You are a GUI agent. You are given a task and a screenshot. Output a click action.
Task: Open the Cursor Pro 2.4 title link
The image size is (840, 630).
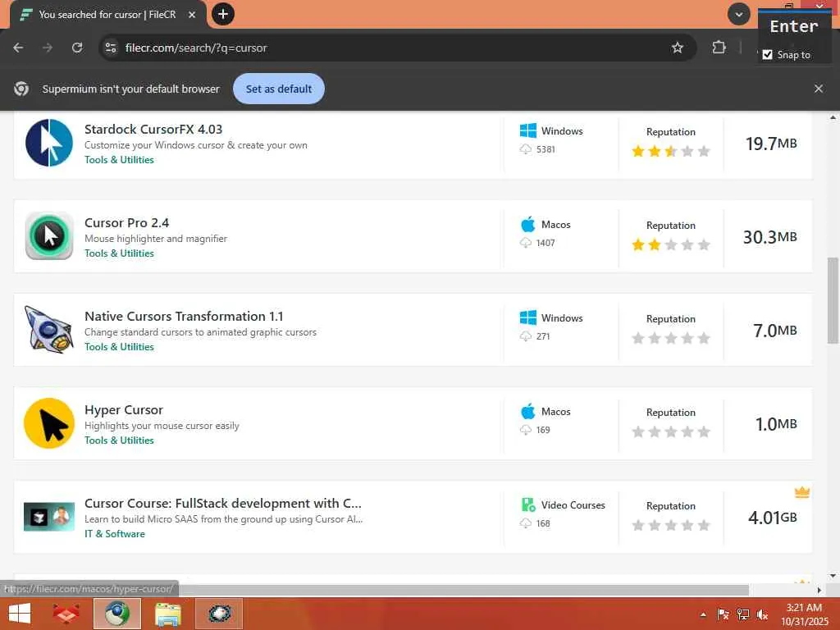coord(126,222)
